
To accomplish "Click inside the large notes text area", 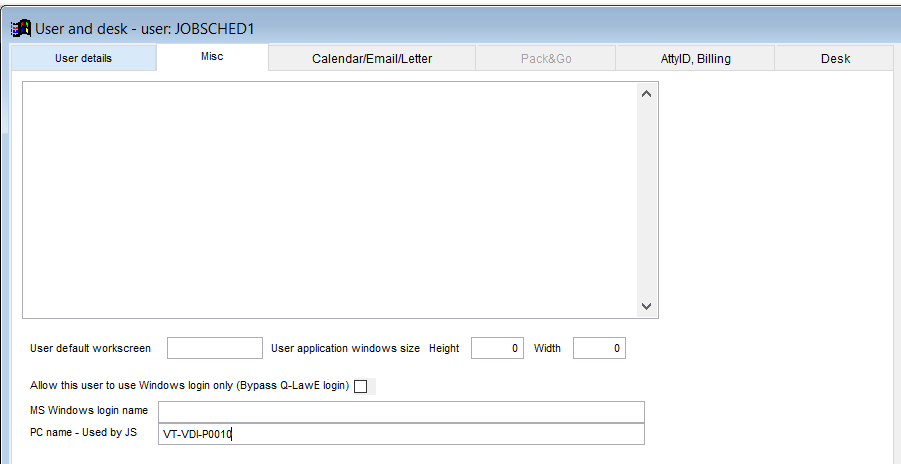I will pos(330,200).
